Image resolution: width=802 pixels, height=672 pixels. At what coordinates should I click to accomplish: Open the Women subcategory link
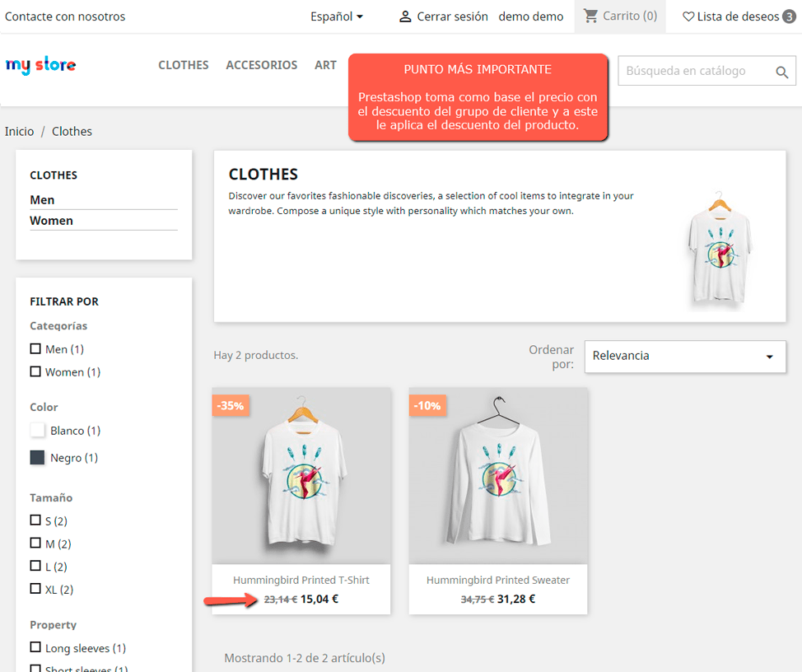51,221
